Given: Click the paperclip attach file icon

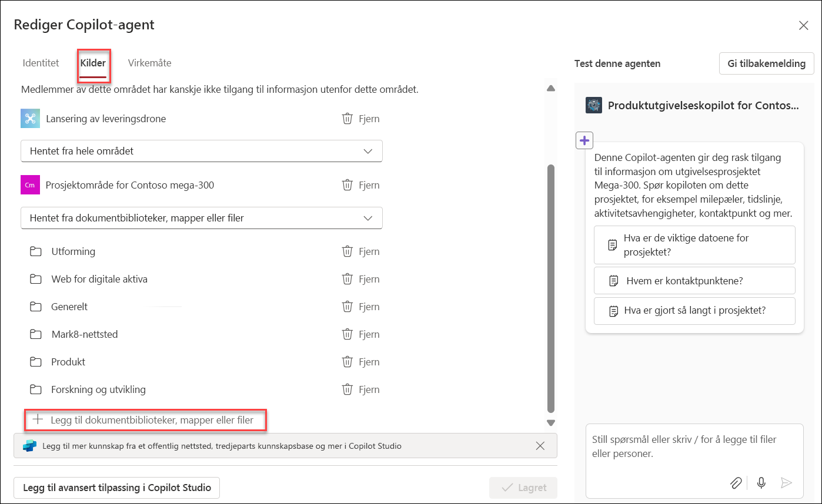Looking at the screenshot, I should pyautogui.click(x=736, y=483).
